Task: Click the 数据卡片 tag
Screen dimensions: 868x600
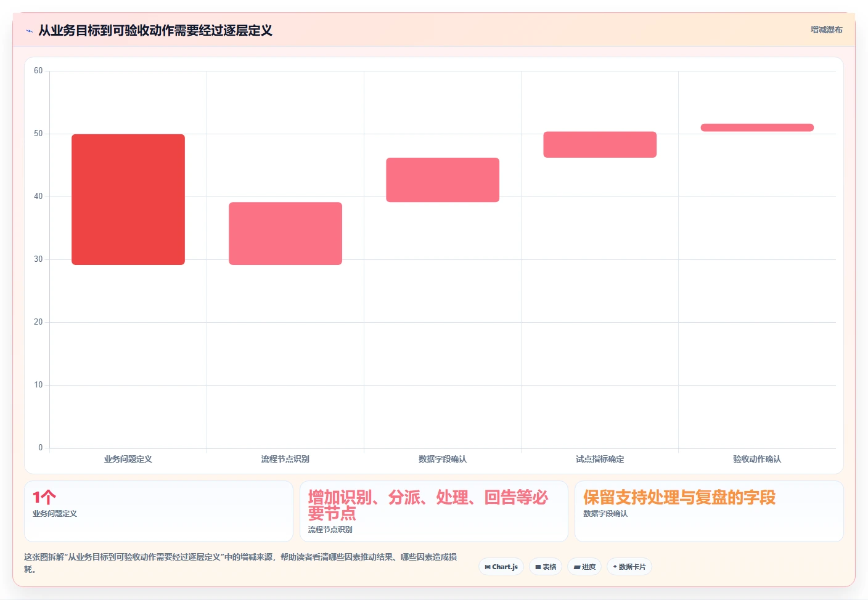Action: (629, 567)
